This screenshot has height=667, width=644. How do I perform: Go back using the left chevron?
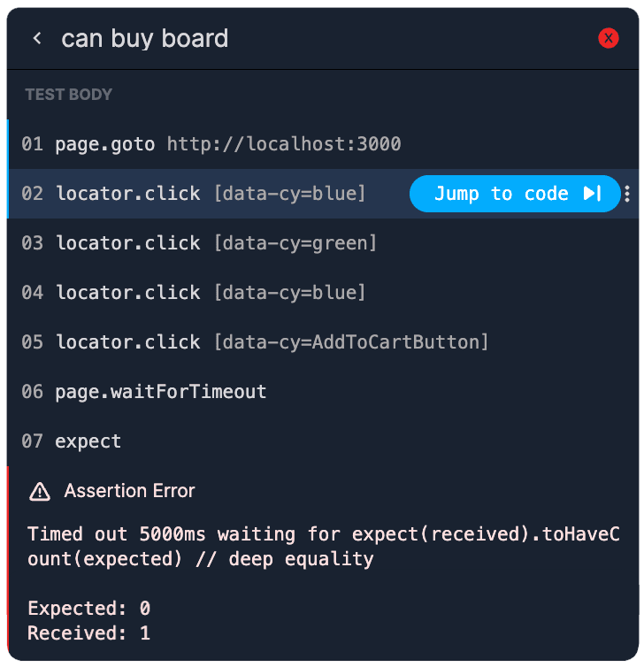pos(37,38)
